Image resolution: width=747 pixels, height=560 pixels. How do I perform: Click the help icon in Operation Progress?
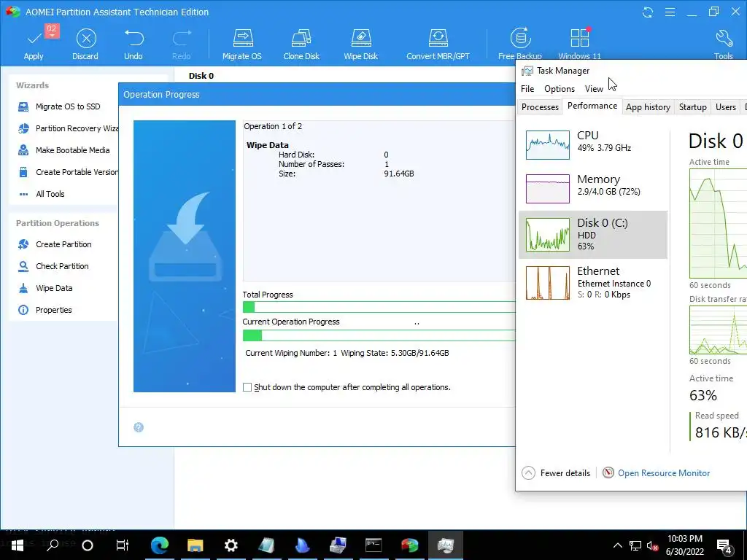click(139, 427)
